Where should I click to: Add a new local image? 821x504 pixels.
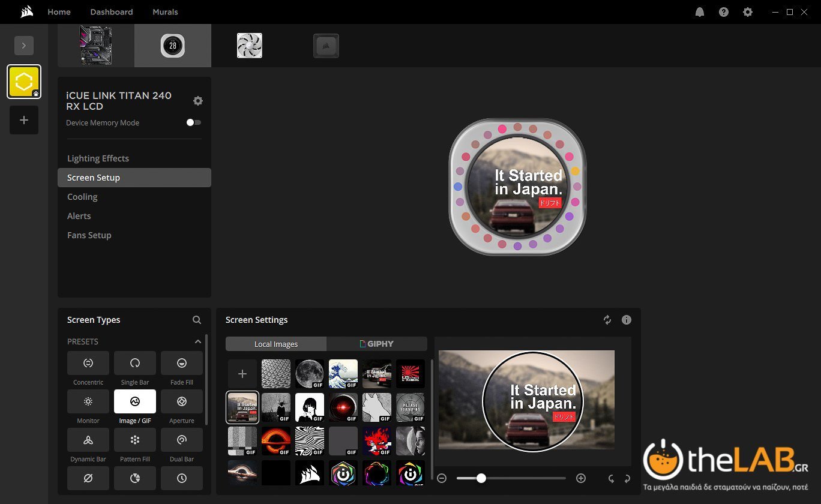[242, 374]
